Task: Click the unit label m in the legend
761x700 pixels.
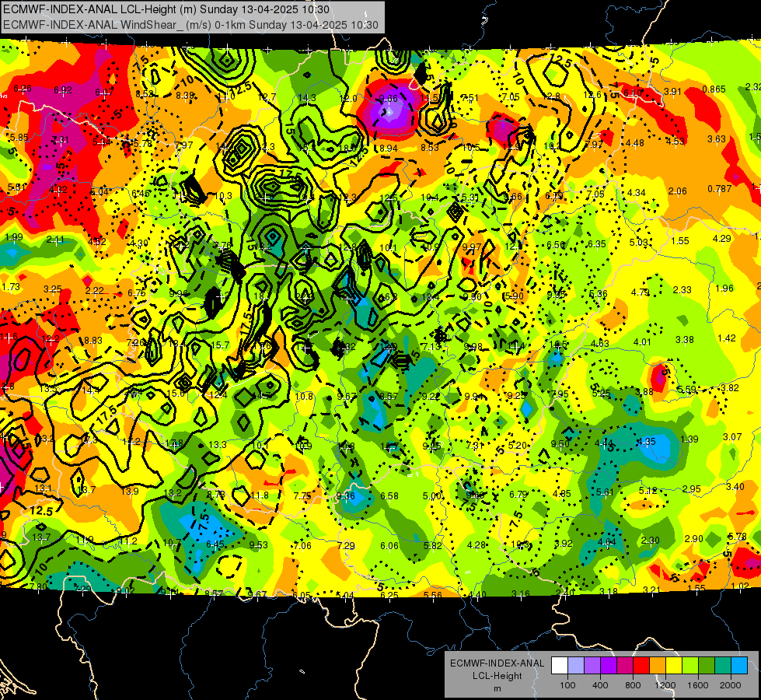Action: (x=497, y=688)
